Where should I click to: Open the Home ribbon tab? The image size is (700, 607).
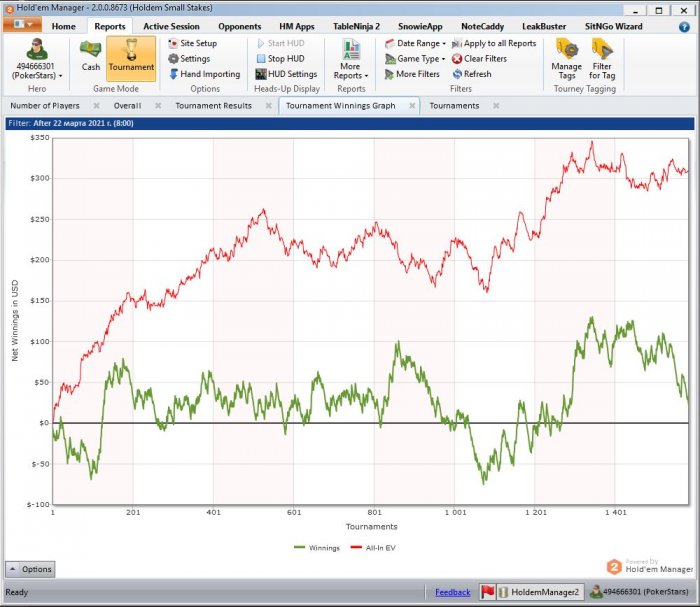click(x=63, y=26)
